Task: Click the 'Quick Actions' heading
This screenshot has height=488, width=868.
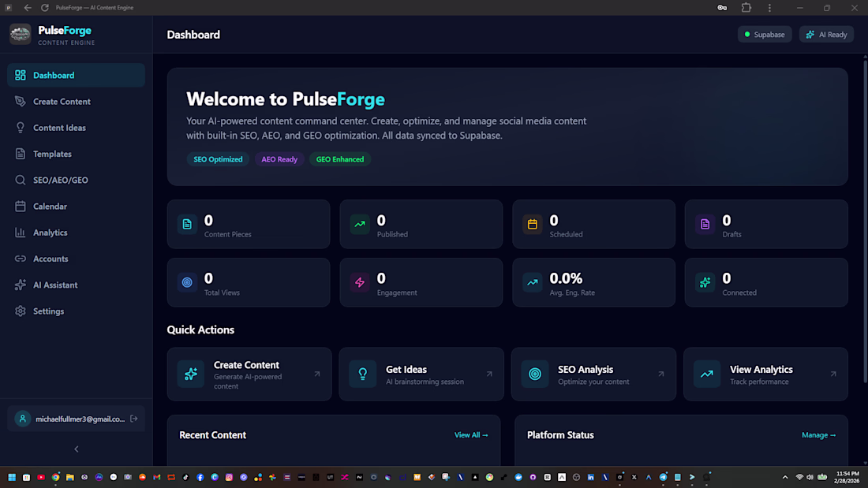Action: click(x=200, y=330)
